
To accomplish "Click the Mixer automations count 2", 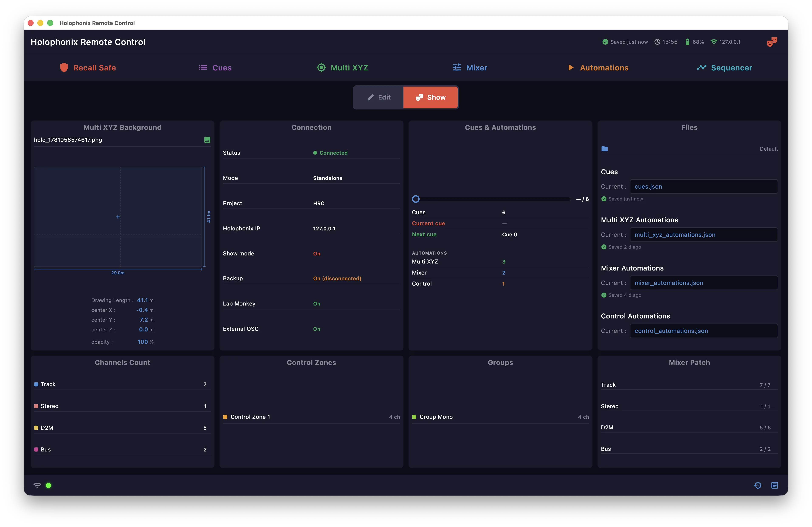I will pos(504,273).
